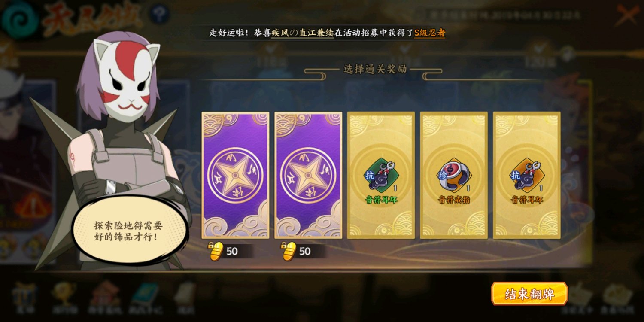
Task: Tap the speech bubble about 饰品
Action: tap(129, 231)
